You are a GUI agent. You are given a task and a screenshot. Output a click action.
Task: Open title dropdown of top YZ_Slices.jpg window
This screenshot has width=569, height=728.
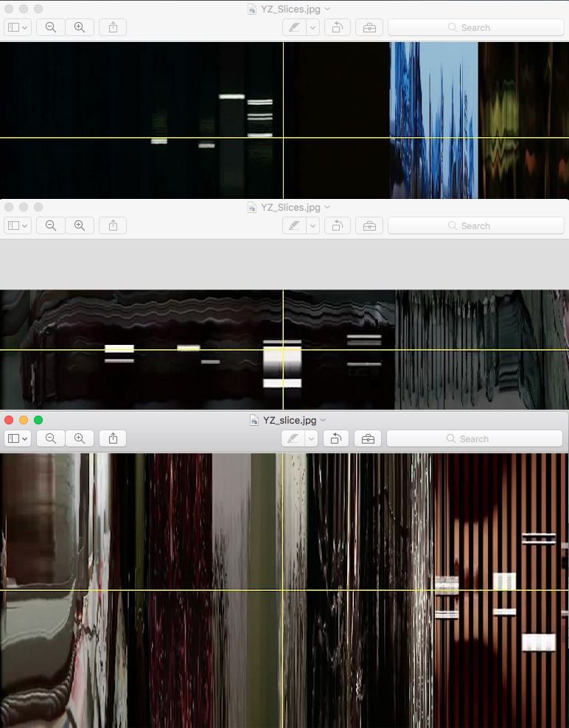coord(327,9)
